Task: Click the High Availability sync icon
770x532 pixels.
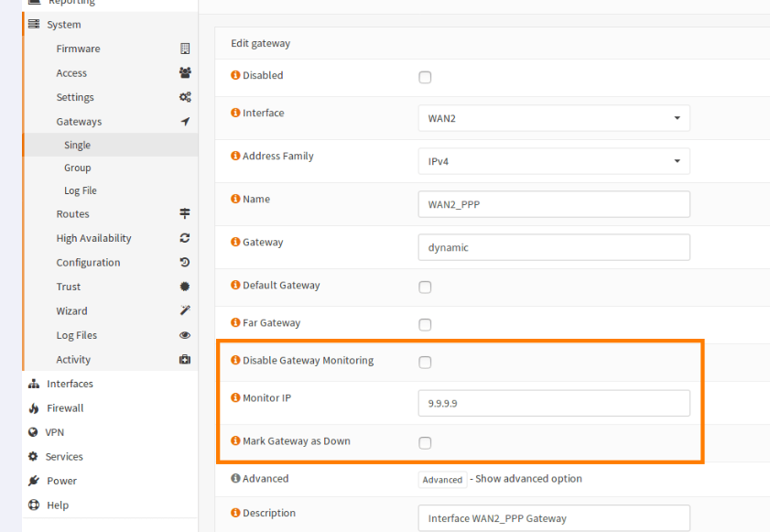Action: click(185, 238)
